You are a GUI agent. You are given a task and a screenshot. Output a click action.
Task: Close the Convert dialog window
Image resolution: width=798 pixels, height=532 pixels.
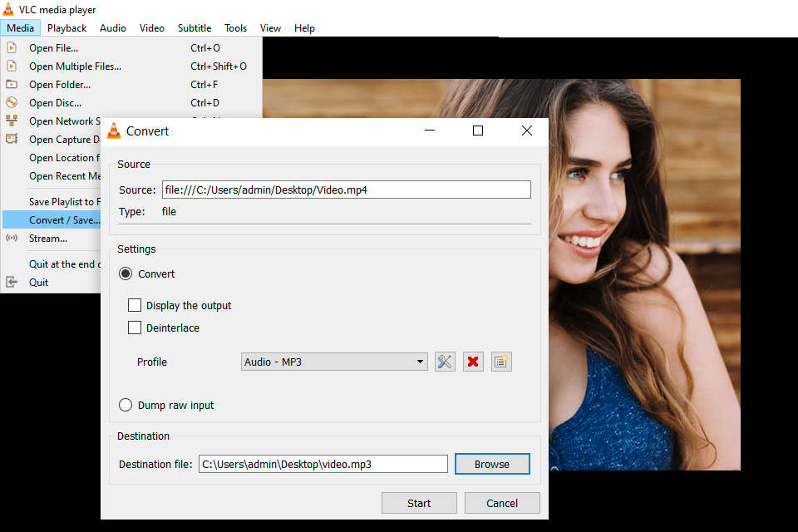coord(527,131)
